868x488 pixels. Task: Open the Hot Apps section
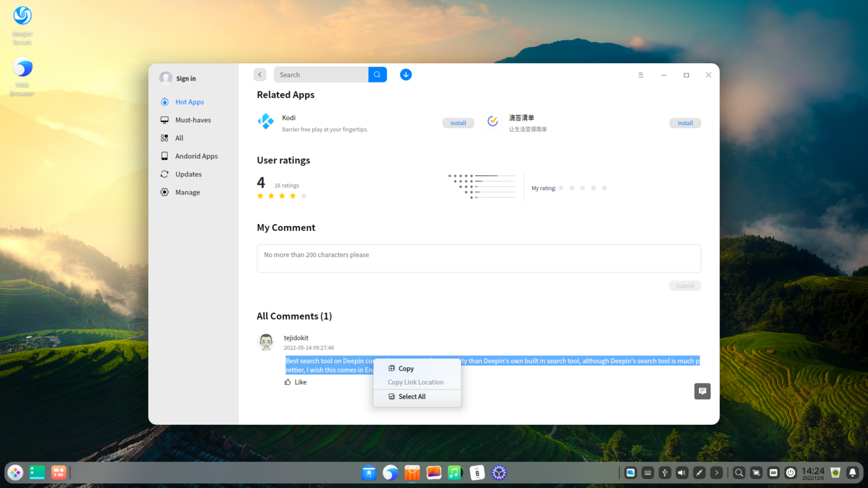189,102
